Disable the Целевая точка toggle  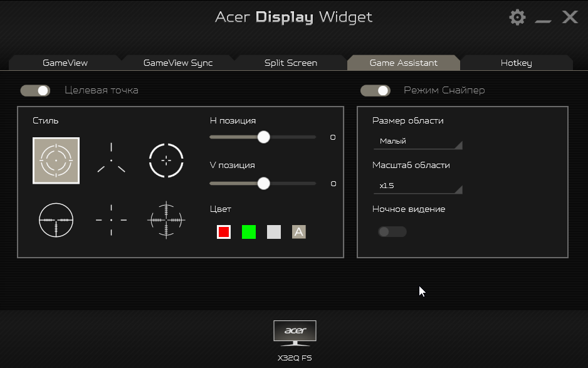[35, 90]
